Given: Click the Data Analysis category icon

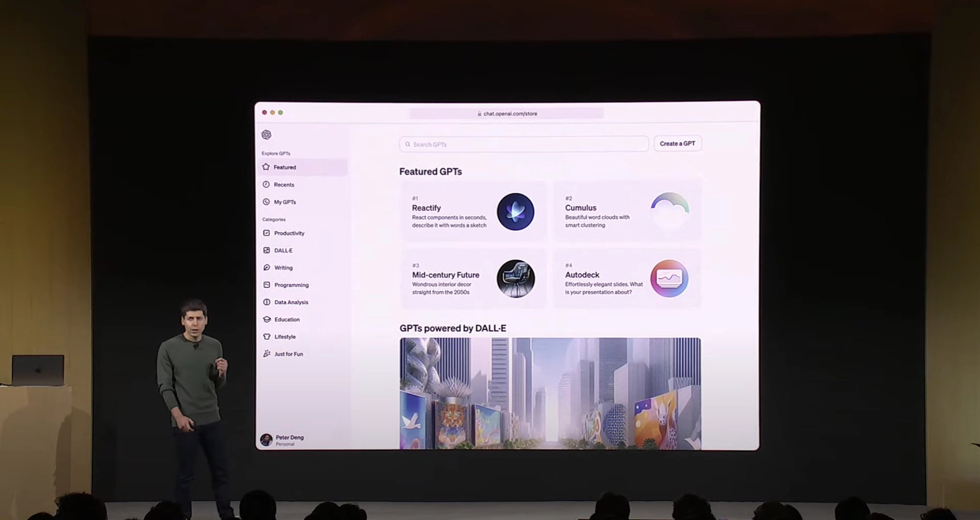Looking at the screenshot, I should 267,302.
